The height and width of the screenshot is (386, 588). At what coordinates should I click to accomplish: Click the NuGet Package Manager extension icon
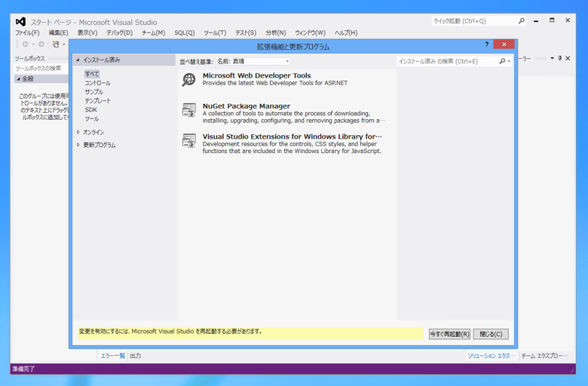[189, 110]
